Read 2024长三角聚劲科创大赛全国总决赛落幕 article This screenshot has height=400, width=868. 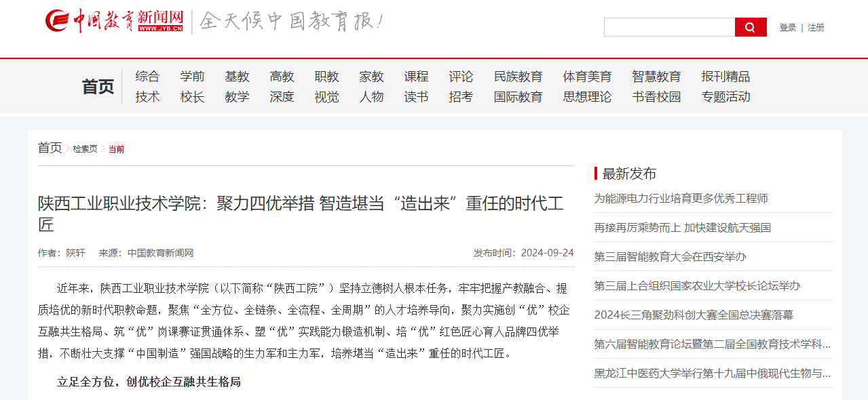tap(693, 315)
